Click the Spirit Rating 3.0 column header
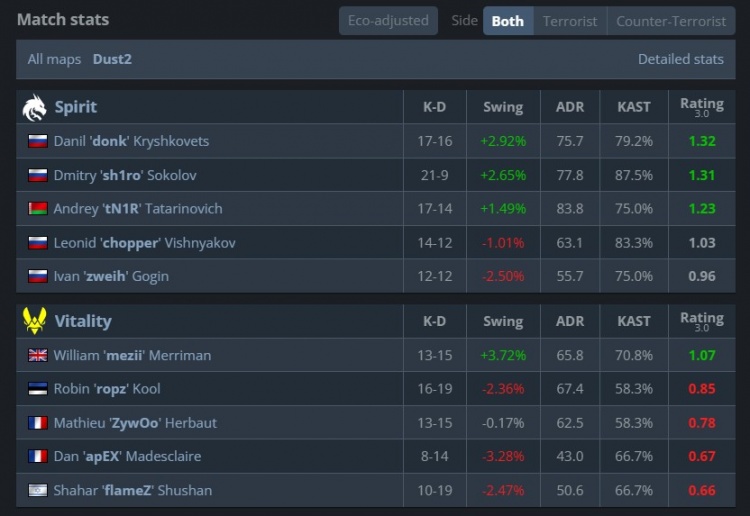Image resolution: width=750 pixels, height=516 pixels. point(701,107)
